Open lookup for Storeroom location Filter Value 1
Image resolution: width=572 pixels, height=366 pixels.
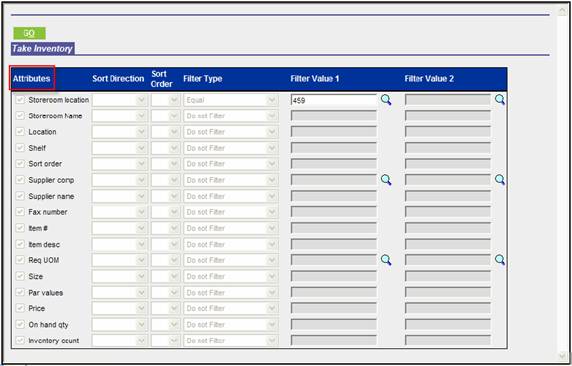386,100
